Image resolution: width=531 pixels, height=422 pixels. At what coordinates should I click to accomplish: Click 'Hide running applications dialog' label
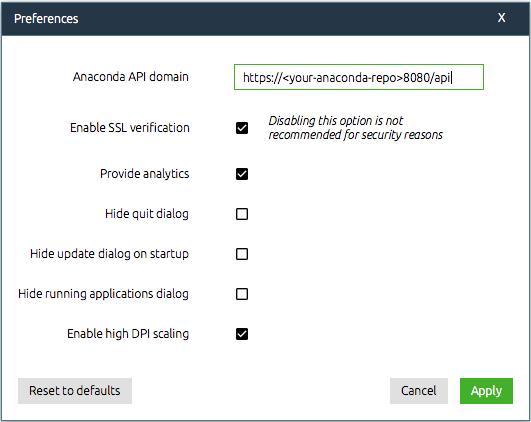[103, 294]
